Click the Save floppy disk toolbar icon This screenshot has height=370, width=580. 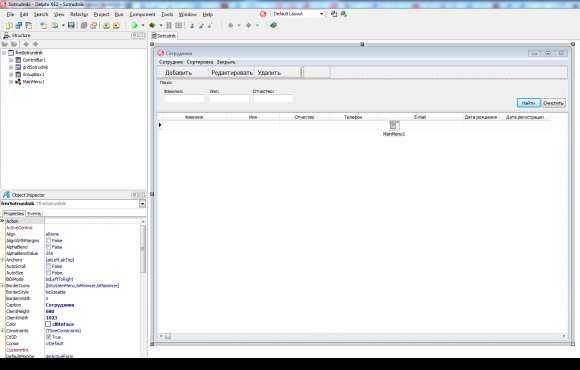tap(71, 25)
